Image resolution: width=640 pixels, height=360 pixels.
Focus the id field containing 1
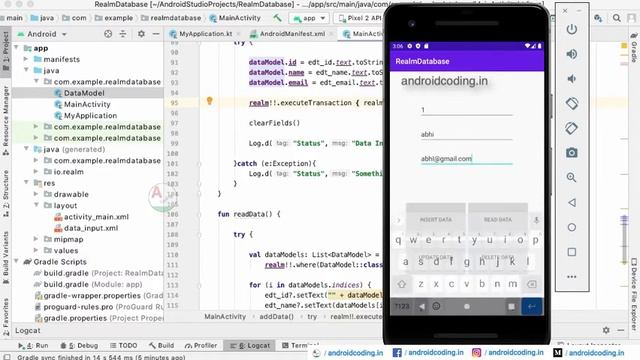pyautogui.click(x=467, y=109)
